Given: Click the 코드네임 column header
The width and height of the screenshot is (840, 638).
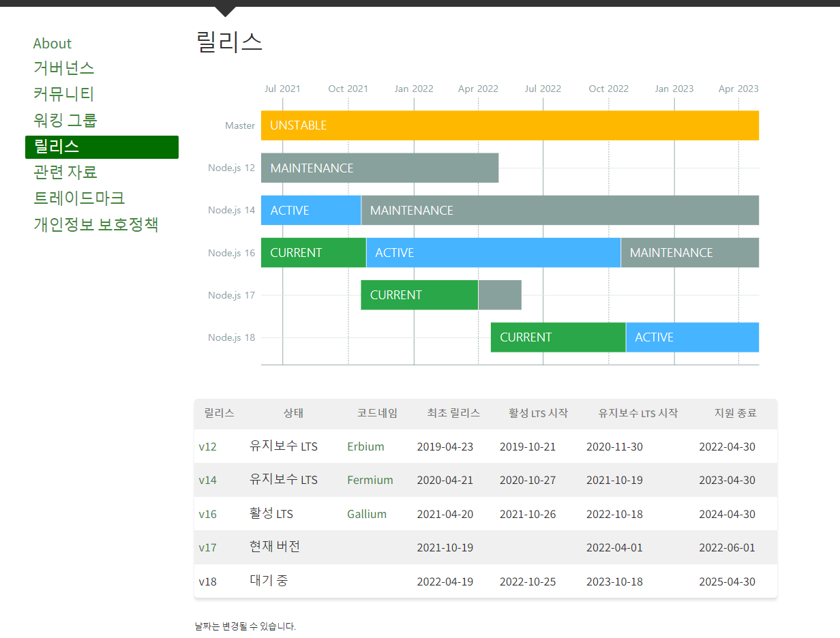Looking at the screenshot, I should coord(377,413).
